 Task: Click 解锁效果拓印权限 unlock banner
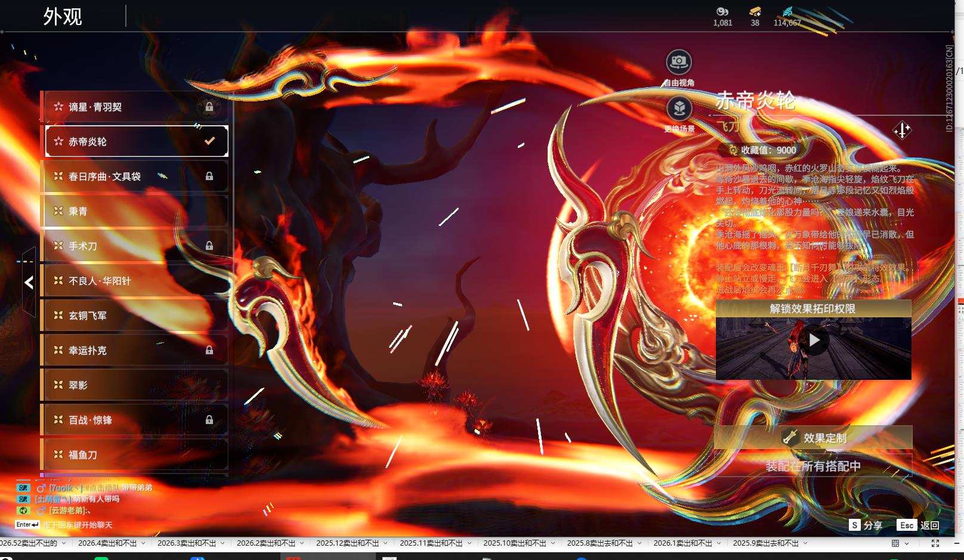[x=814, y=308]
